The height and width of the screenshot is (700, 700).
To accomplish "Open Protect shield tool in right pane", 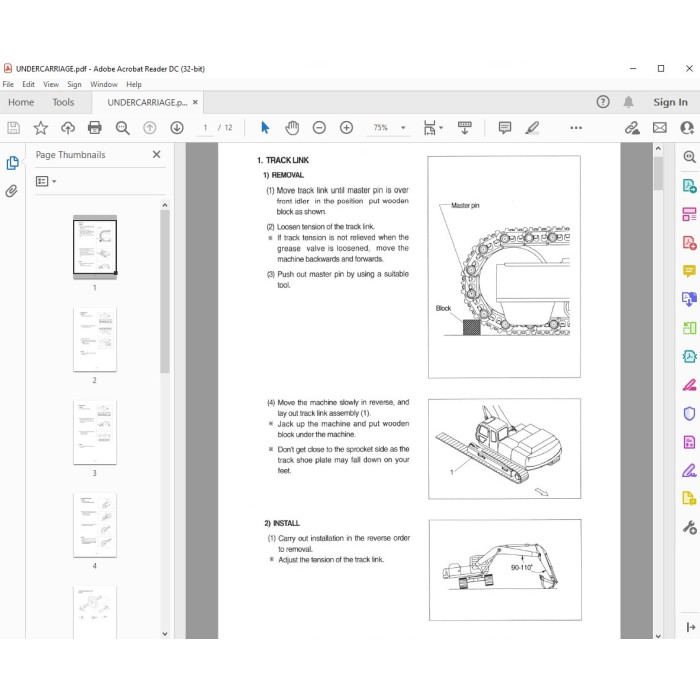I will click(x=689, y=413).
